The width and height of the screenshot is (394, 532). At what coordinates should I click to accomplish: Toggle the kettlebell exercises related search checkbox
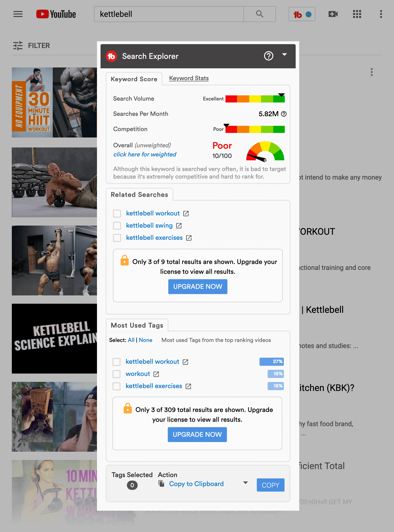click(x=117, y=238)
